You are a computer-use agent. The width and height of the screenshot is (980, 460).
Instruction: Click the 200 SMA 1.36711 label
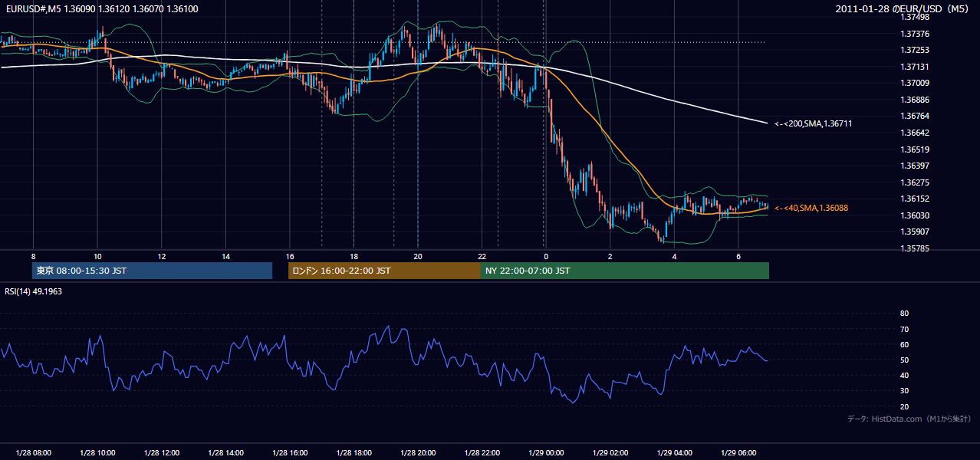coord(814,123)
